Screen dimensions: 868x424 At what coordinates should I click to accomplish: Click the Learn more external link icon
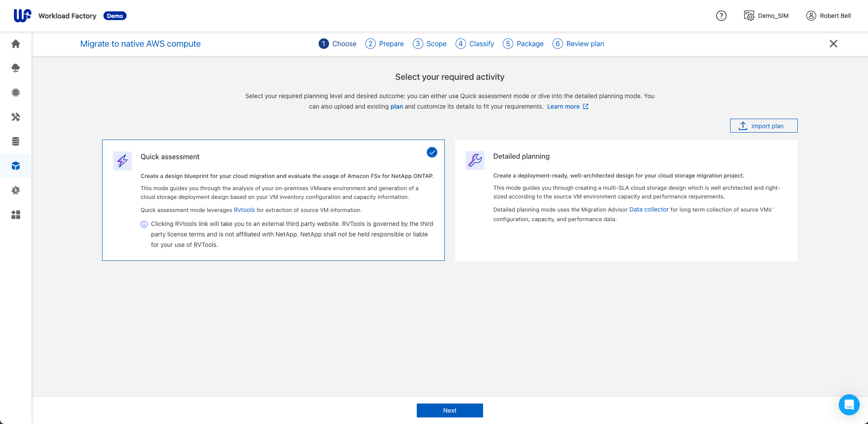[x=586, y=106]
